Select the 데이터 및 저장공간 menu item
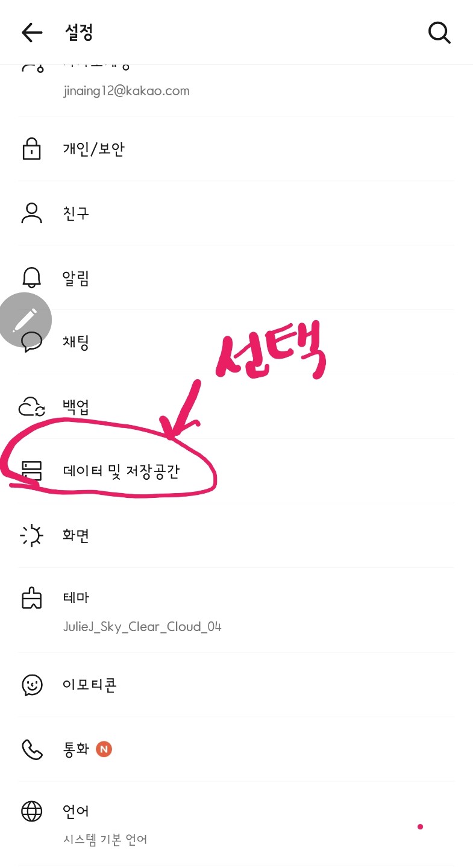 click(236, 471)
